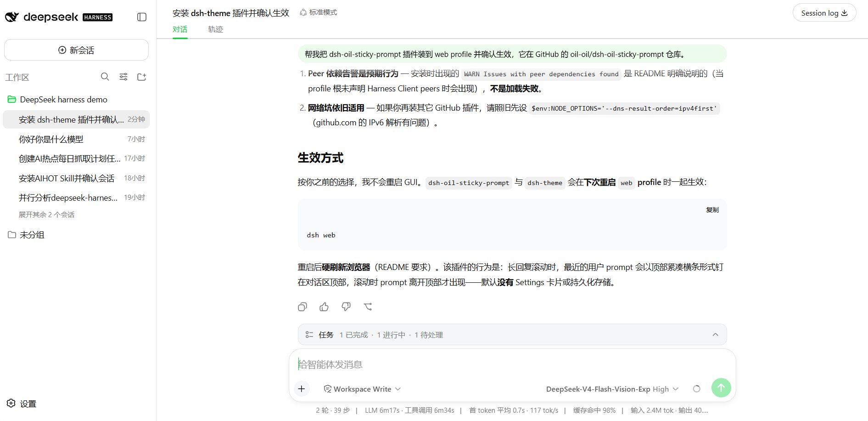Click the 任务 task list icon

(309, 335)
